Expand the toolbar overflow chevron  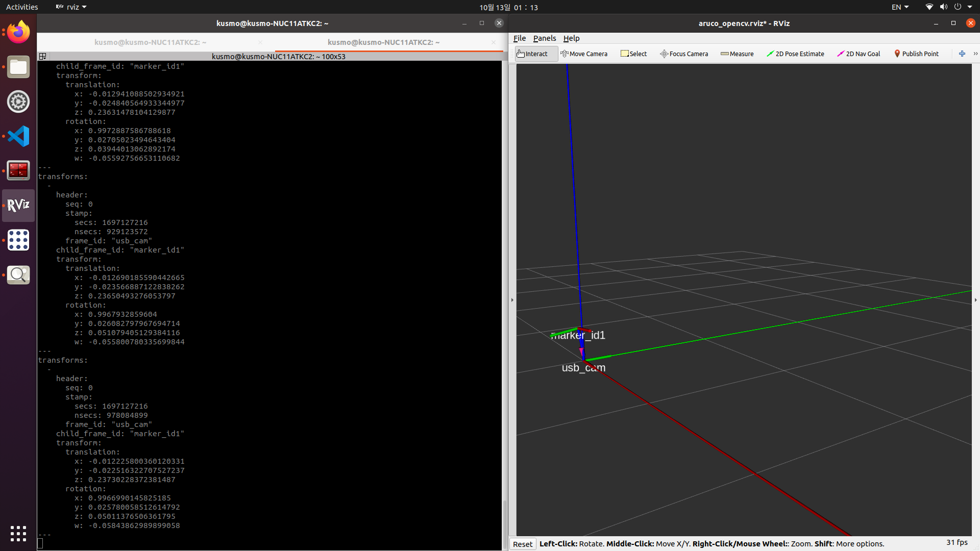click(x=975, y=54)
